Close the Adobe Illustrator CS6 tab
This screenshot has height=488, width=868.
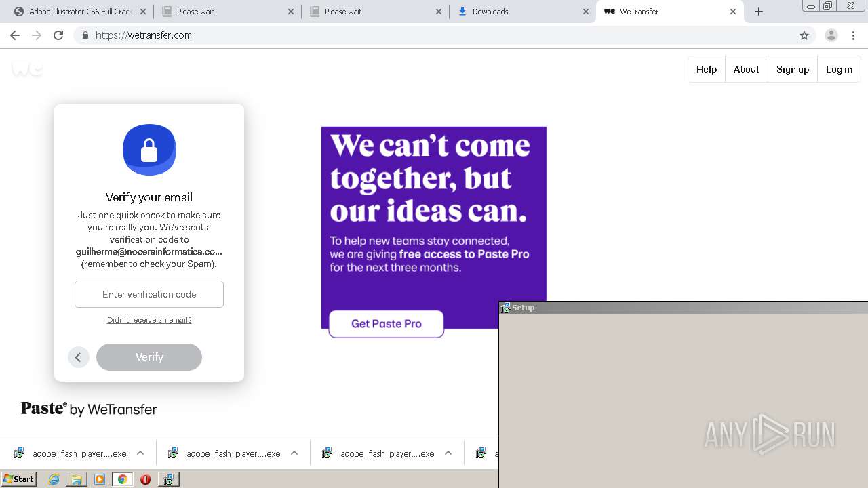tap(144, 12)
